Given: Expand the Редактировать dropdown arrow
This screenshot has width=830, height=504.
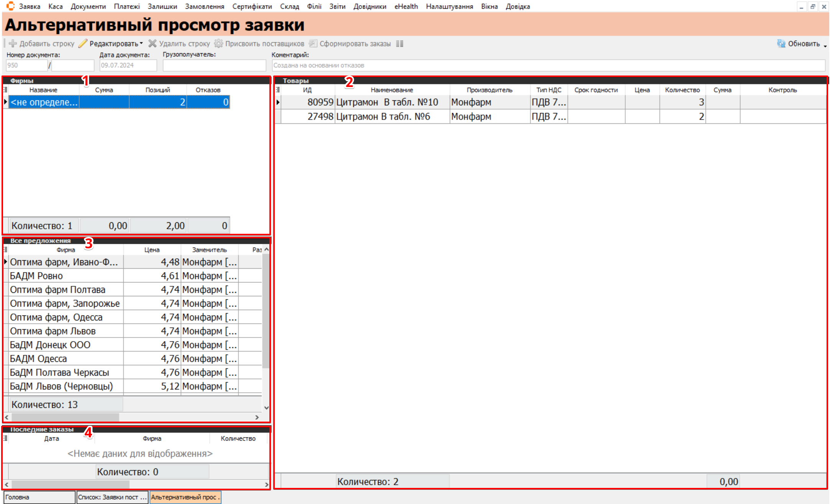Looking at the screenshot, I should [x=141, y=43].
